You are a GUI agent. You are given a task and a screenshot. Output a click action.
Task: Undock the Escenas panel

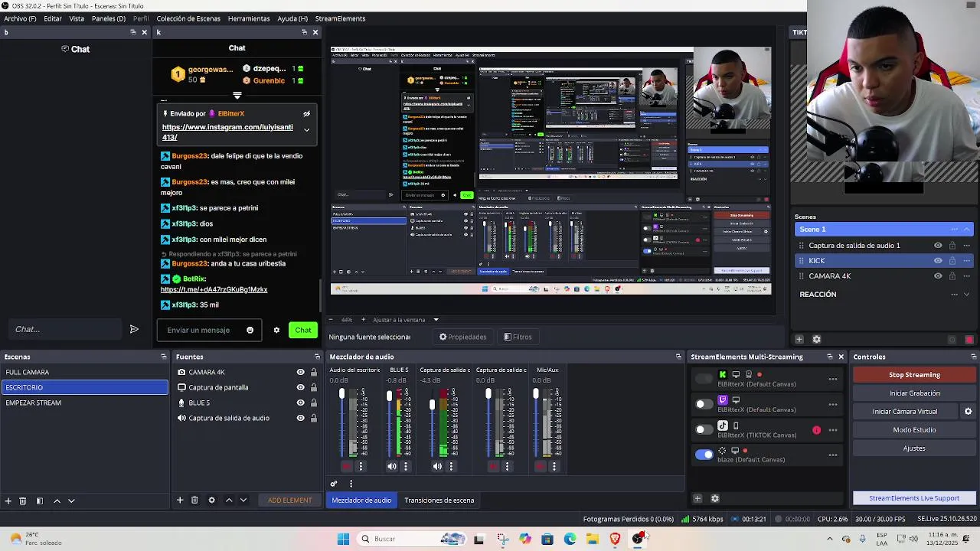tap(163, 357)
